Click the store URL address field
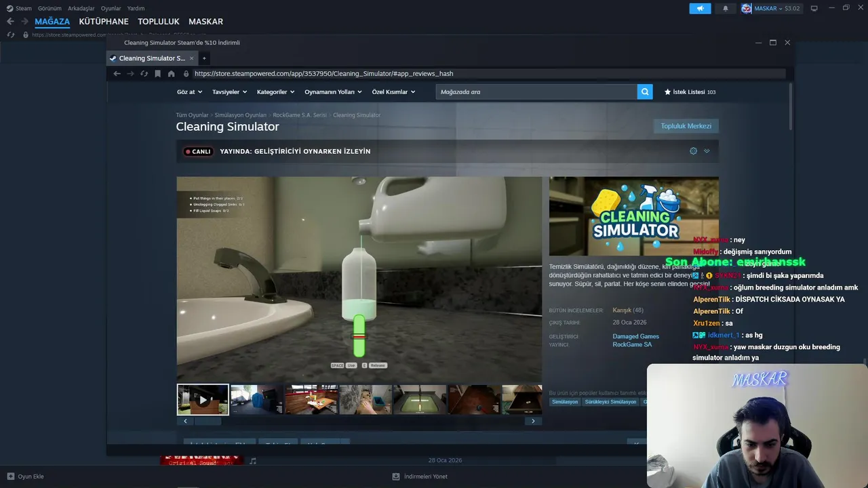This screenshot has height=488, width=868. pyautogui.click(x=488, y=73)
